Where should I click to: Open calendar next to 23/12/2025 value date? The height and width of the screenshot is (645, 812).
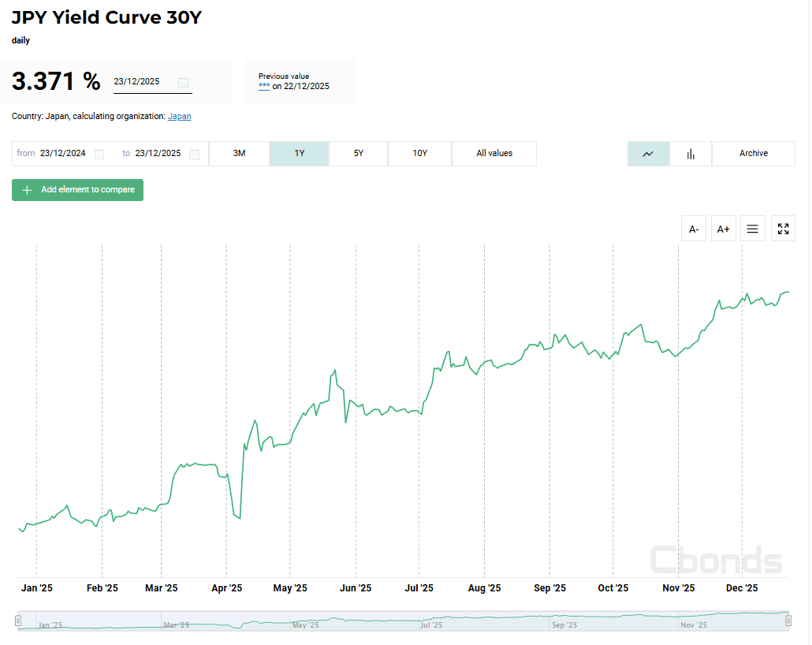(184, 82)
